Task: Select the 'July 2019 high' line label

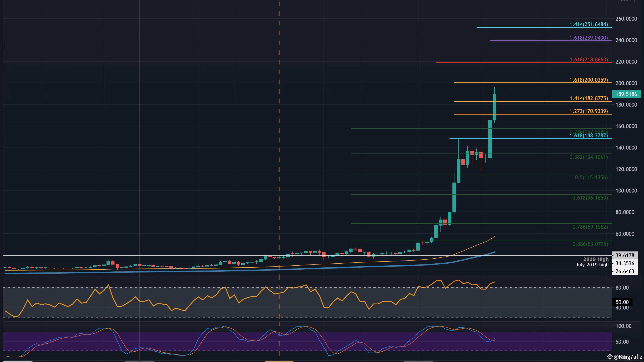Action: coord(592,265)
